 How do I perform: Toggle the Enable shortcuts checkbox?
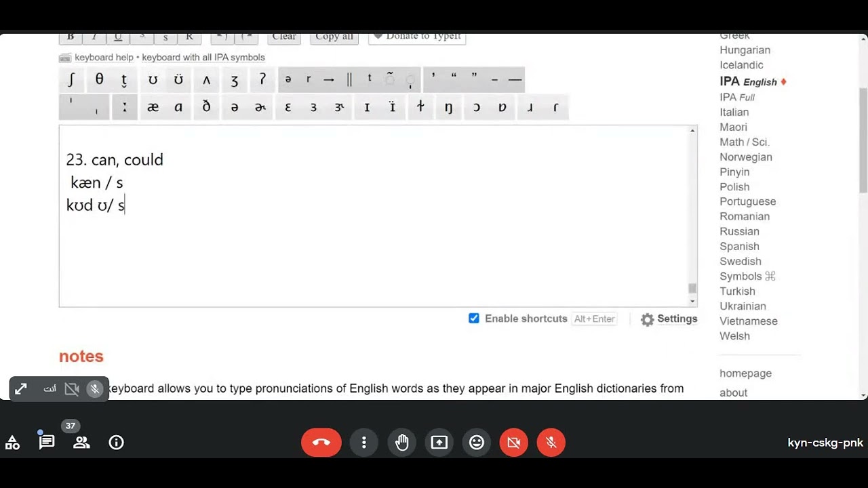(x=474, y=319)
